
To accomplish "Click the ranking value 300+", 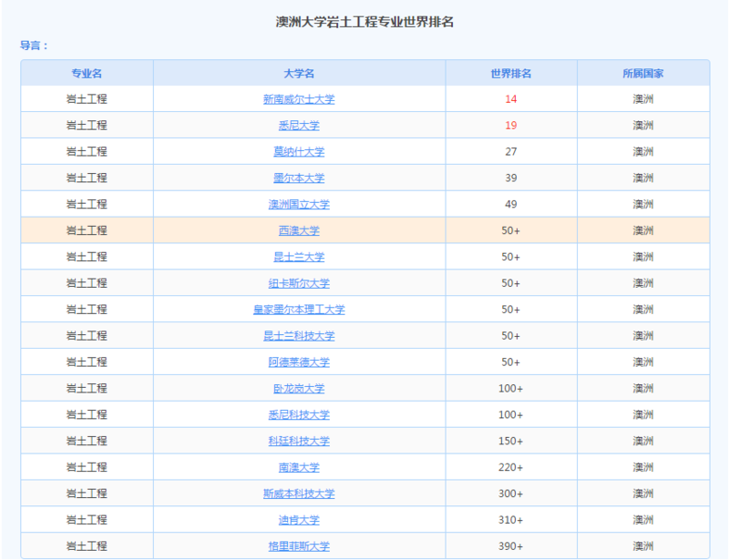I will pos(511,494).
